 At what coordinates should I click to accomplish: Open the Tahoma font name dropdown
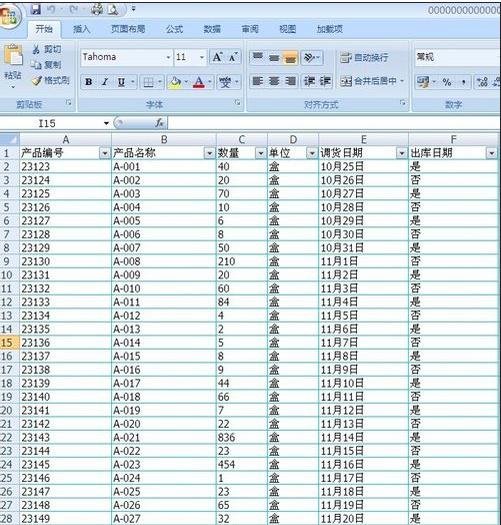pos(168,58)
